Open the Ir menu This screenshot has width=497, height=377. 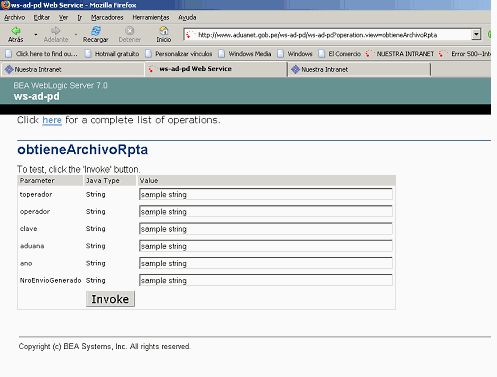(80, 17)
